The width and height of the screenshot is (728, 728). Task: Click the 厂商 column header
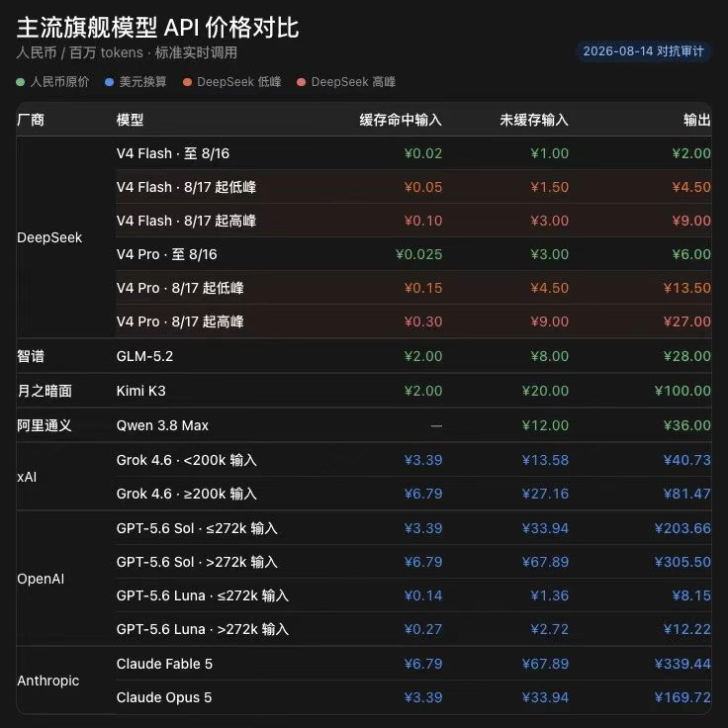[x=31, y=120]
